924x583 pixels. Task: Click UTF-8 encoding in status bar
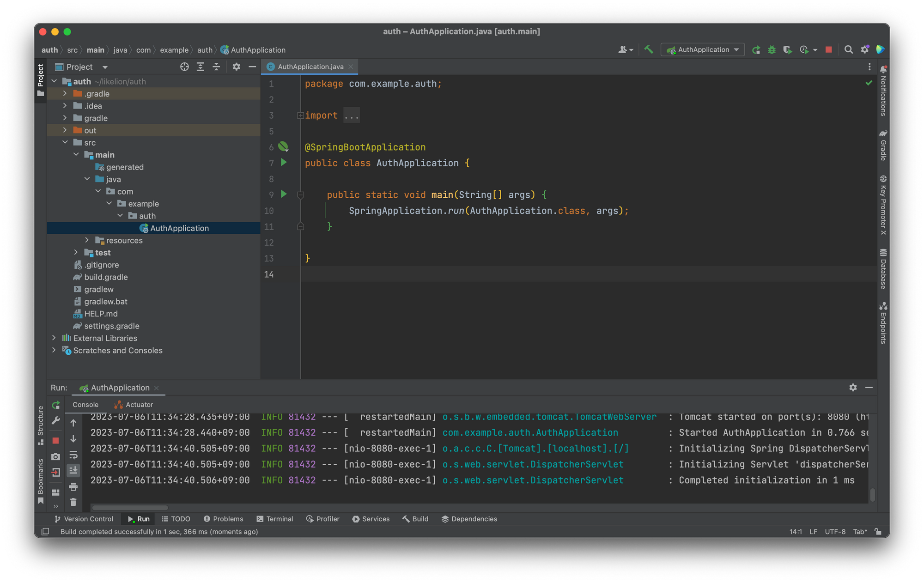click(x=835, y=532)
